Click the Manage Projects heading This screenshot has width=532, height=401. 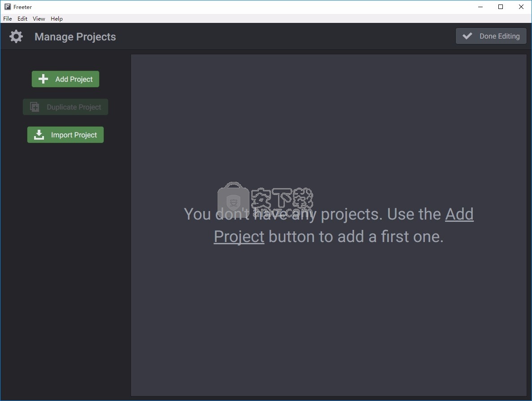pyautogui.click(x=75, y=37)
